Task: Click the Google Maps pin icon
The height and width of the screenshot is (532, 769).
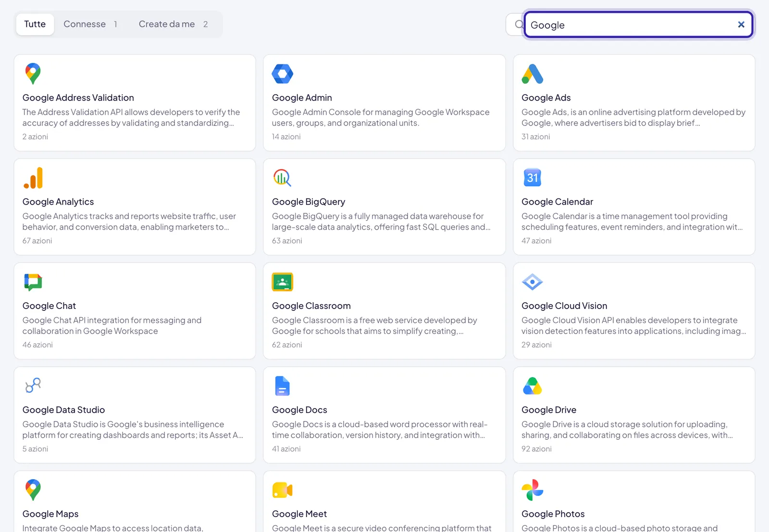Action: click(33, 490)
